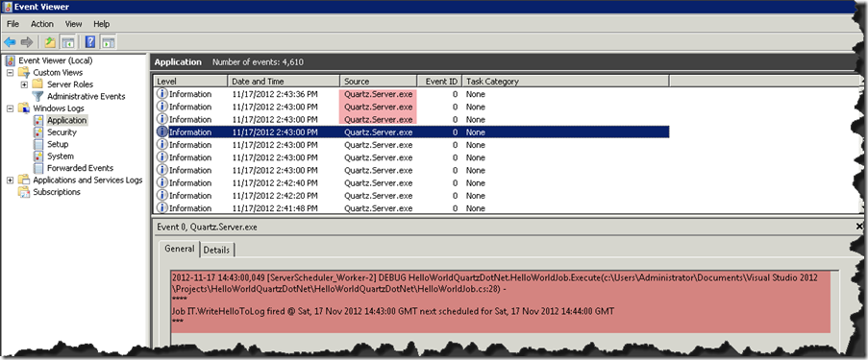Click info icon of 2:42:40 PM event
Image resolution: width=868 pixels, height=360 pixels.
pyautogui.click(x=162, y=183)
